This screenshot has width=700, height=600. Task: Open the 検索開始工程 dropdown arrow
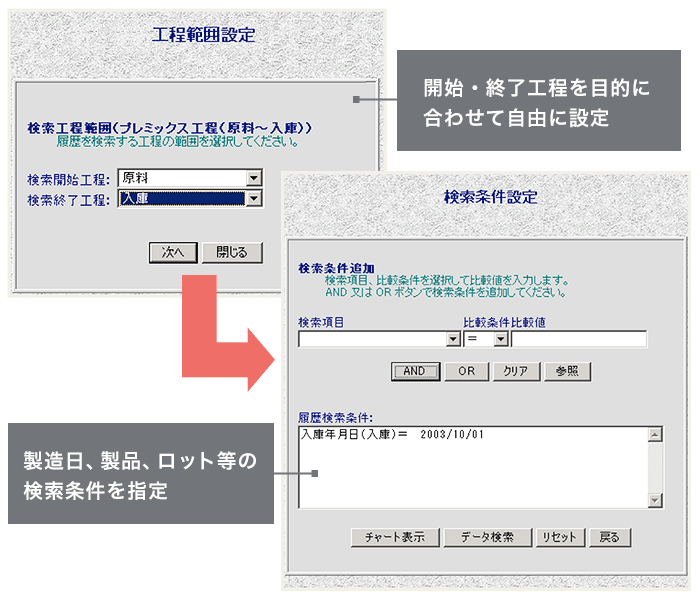point(254,178)
